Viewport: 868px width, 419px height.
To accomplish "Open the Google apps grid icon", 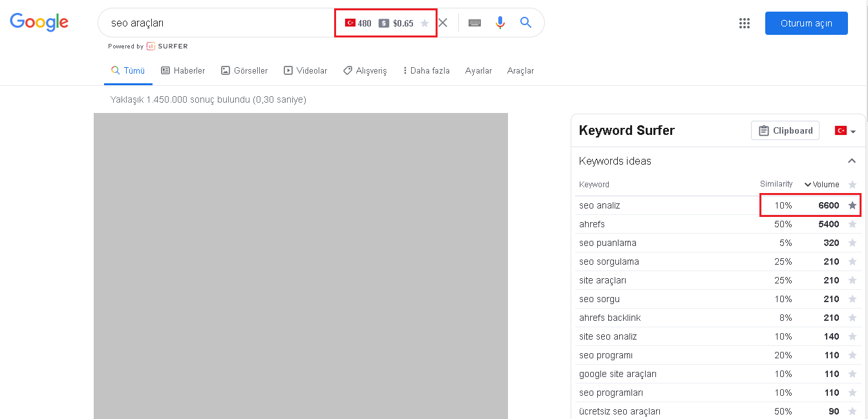I will pos(744,23).
